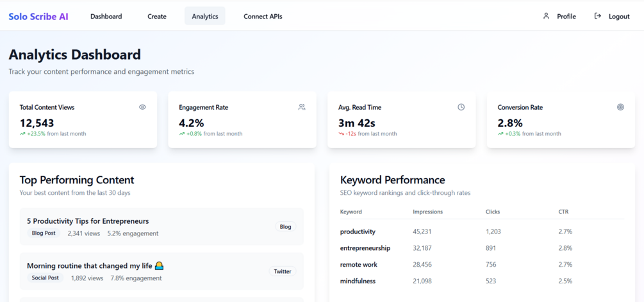Click the 4.2% engagement rate value
Image resolution: width=644 pixels, height=302 pixels.
tap(192, 123)
